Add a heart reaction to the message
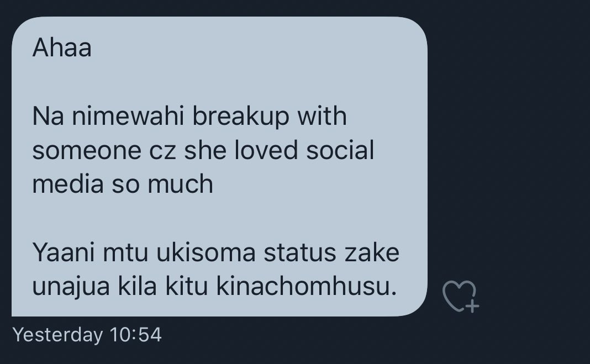Screen dimensions: 590x364 [x=461, y=296]
